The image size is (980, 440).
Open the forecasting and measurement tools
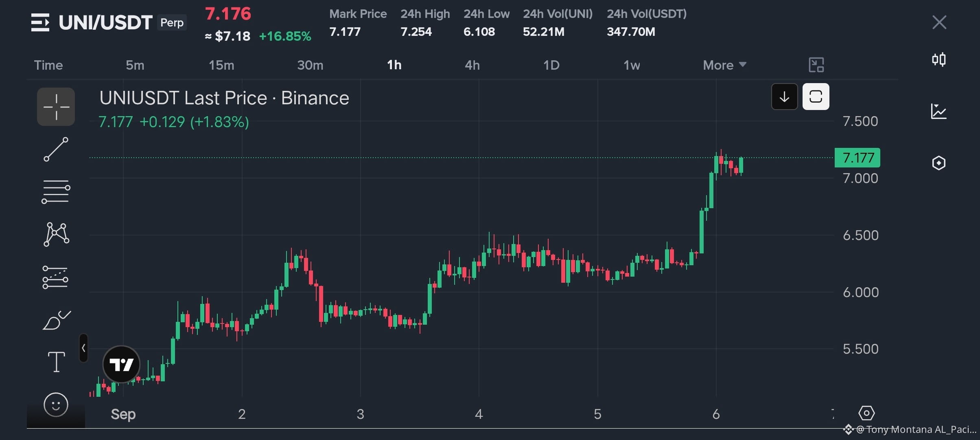(x=55, y=277)
